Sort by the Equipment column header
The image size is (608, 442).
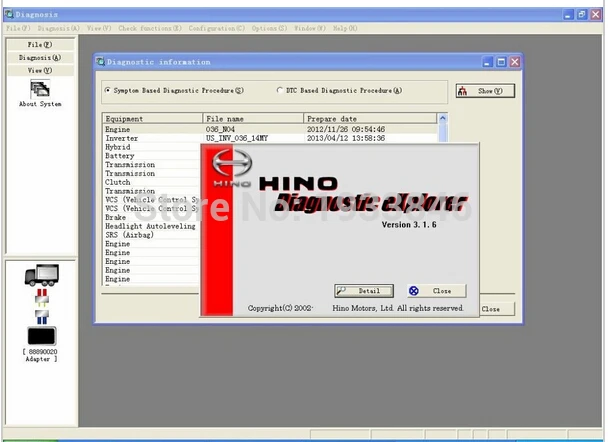coord(152,119)
